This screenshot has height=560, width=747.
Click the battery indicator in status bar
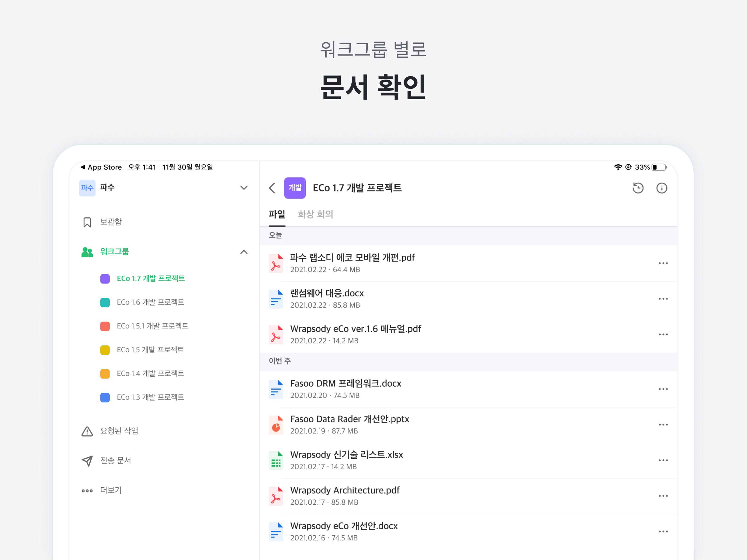(x=659, y=167)
